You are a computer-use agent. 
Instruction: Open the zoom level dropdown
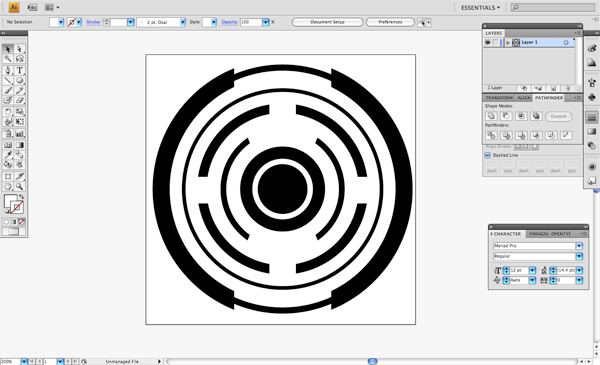click(x=24, y=362)
